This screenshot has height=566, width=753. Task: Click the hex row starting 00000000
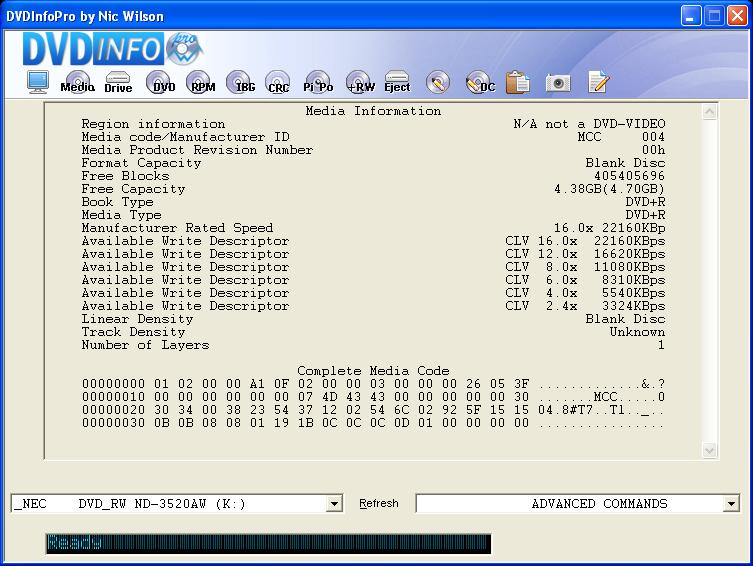click(x=373, y=384)
